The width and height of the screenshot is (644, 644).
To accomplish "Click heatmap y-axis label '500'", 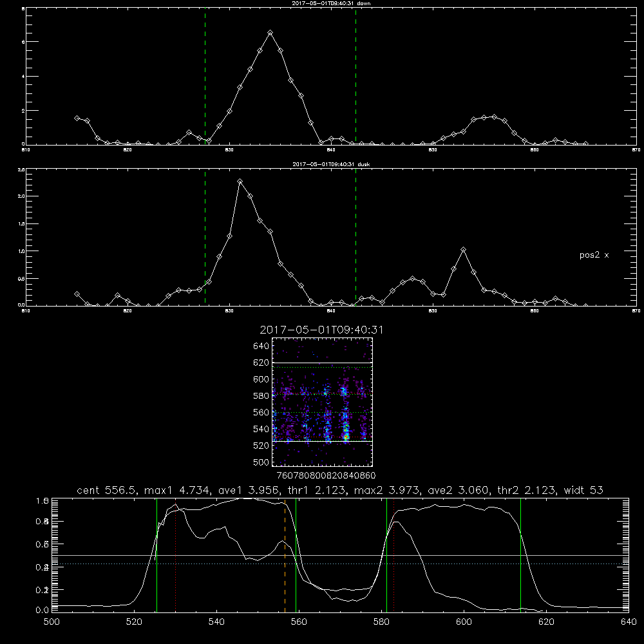I will [261, 462].
